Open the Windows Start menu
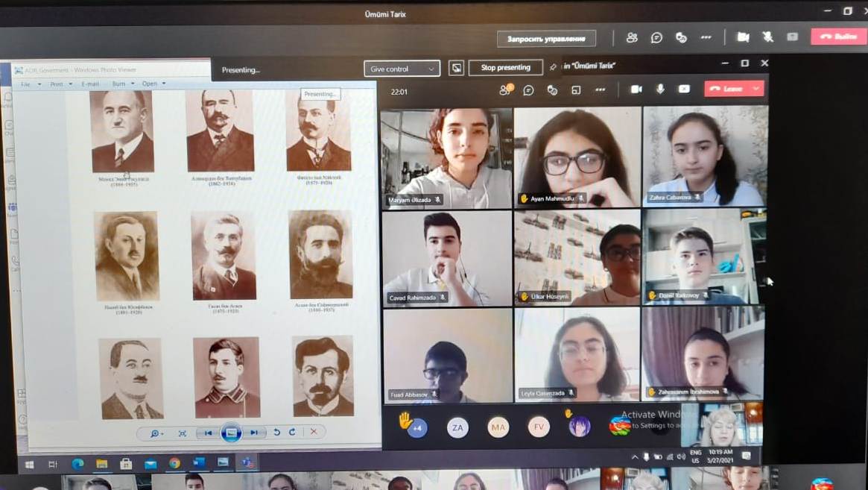 click(x=29, y=464)
